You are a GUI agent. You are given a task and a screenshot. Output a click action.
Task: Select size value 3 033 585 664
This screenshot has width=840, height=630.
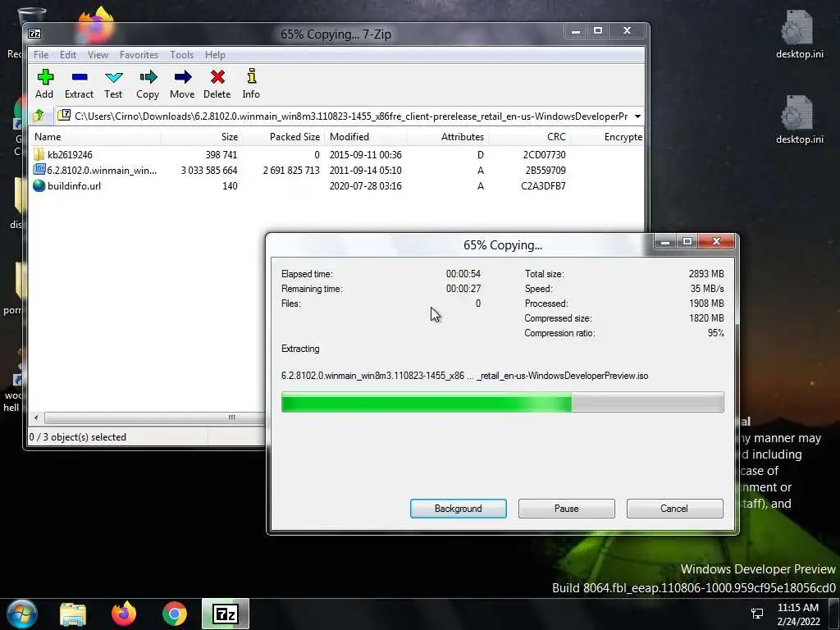click(x=209, y=170)
